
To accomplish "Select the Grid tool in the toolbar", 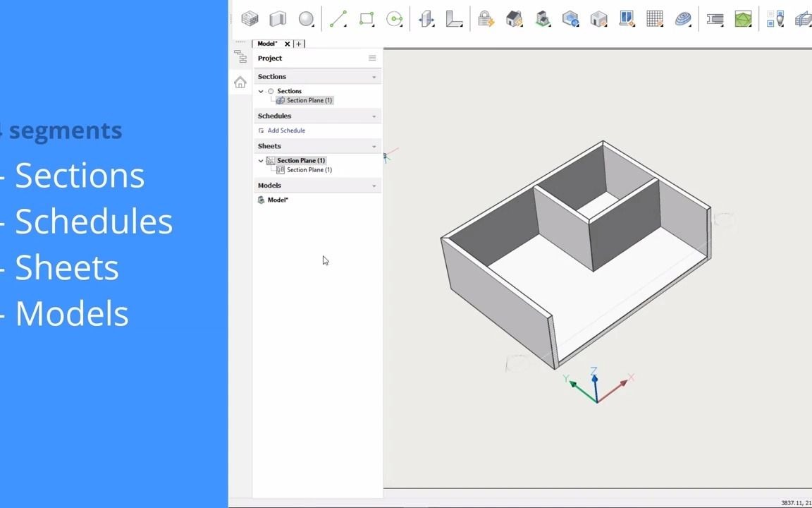I will coord(654,19).
